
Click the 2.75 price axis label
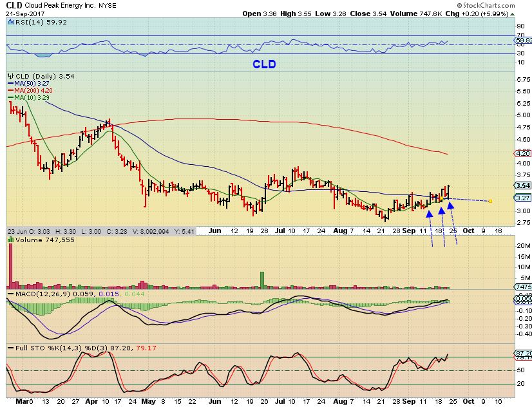click(524, 222)
